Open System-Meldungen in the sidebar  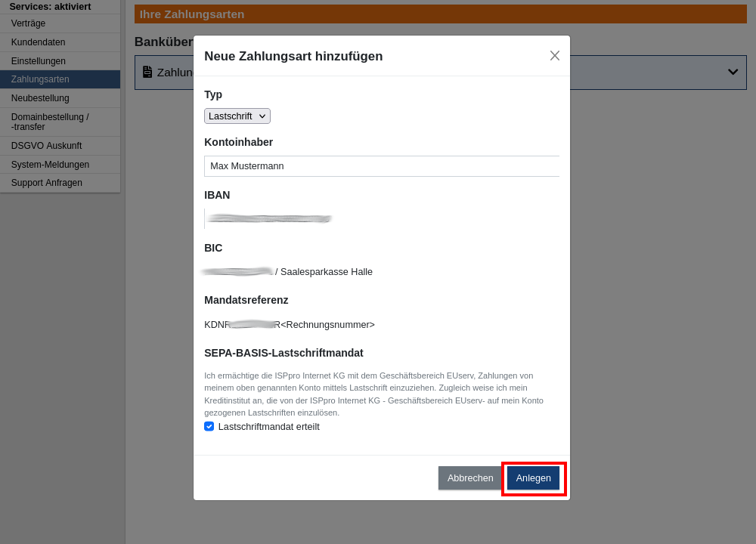click(x=60, y=165)
